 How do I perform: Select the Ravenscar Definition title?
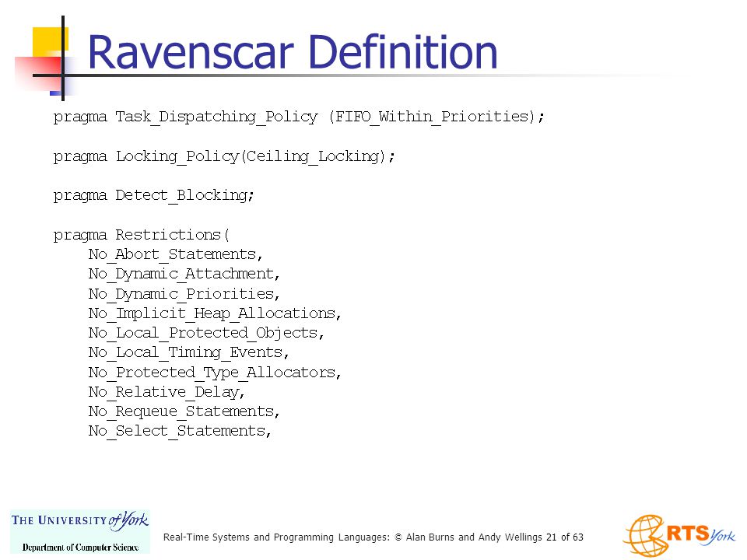pyautogui.click(x=293, y=52)
